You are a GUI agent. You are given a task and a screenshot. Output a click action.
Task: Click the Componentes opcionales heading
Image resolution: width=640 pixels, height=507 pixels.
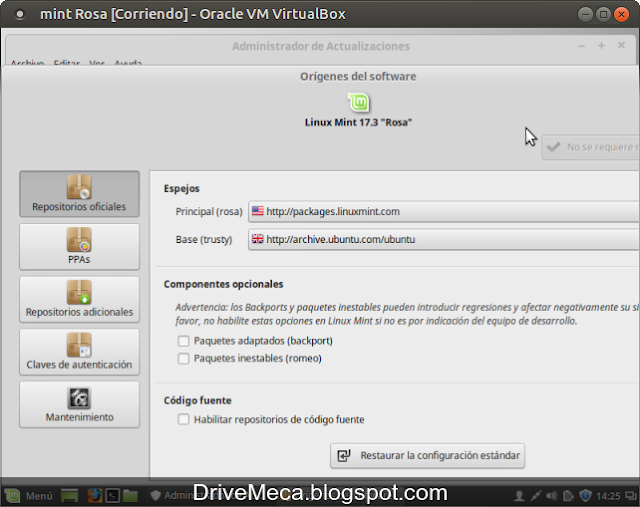tap(223, 284)
